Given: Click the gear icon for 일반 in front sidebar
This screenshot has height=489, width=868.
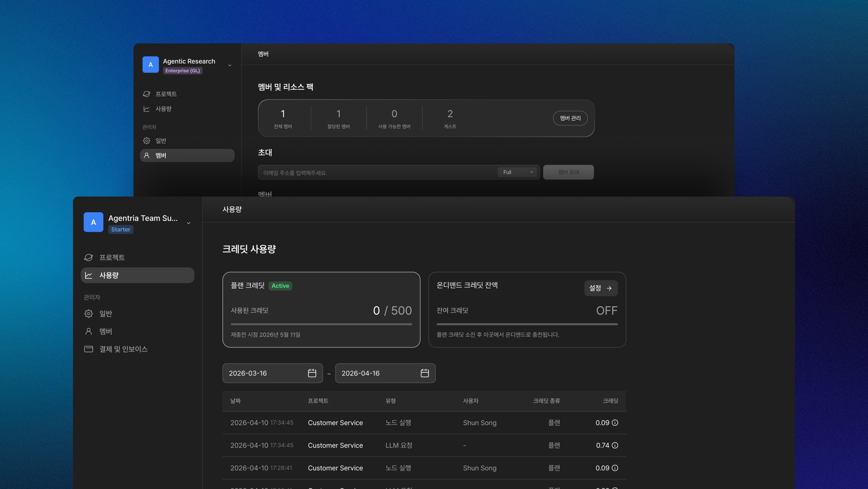Looking at the screenshot, I should 89,314.
